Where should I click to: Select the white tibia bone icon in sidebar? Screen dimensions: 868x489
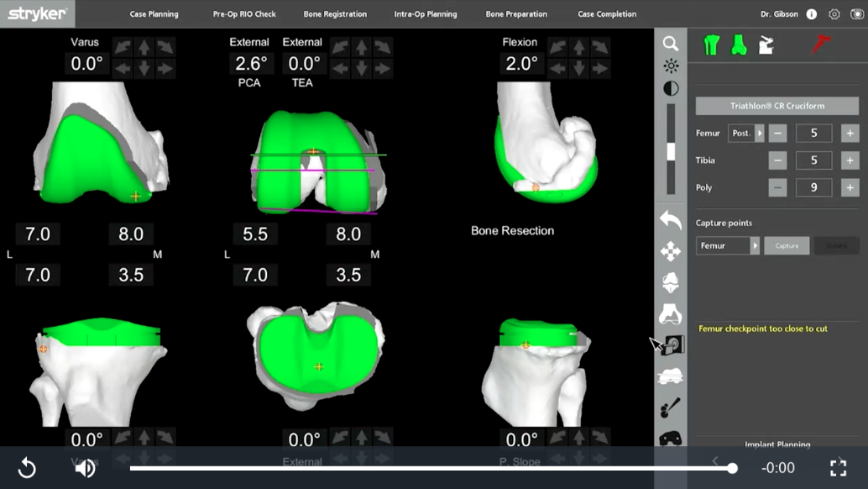click(x=671, y=314)
